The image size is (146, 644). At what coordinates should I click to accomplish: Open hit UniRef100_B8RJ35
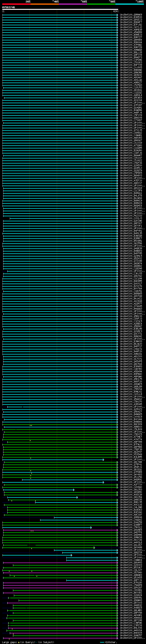coord(131,502)
